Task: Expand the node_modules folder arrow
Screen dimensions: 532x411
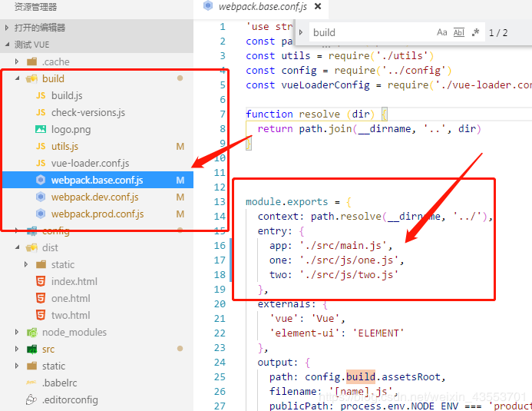Action: click(x=17, y=333)
